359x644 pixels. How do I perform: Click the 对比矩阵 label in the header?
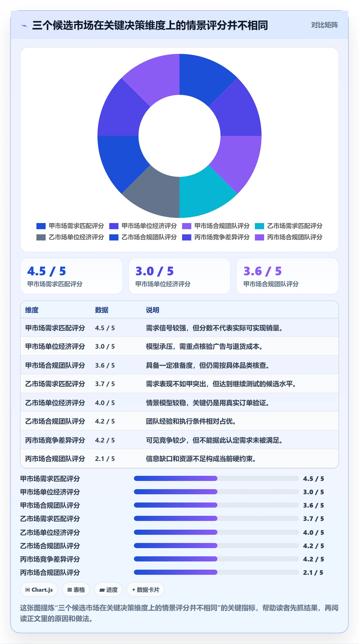324,25
